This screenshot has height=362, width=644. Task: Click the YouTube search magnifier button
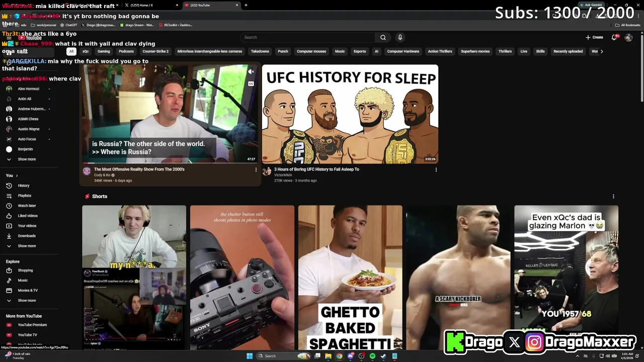coord(383,37)
